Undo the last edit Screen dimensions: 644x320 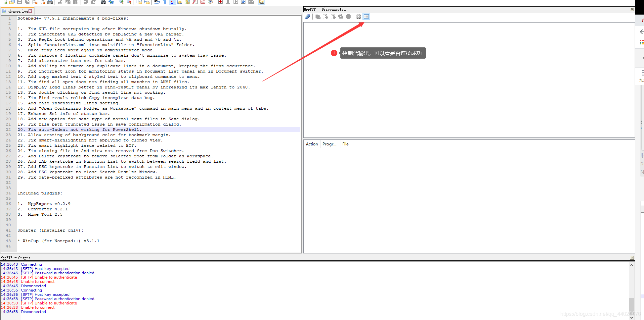(x=86, y=2)
